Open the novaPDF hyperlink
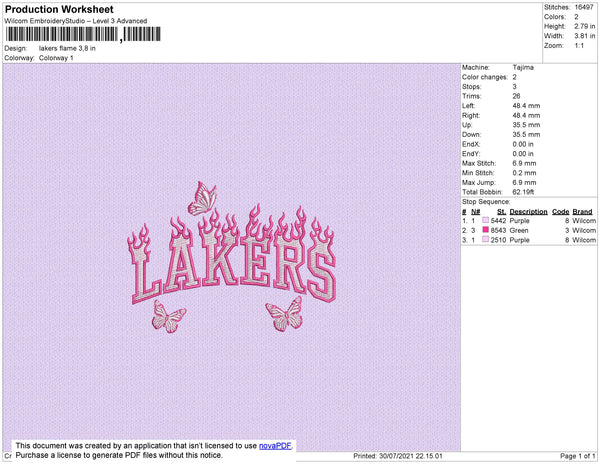Screen dimensions: 600x464 point(275,446)
